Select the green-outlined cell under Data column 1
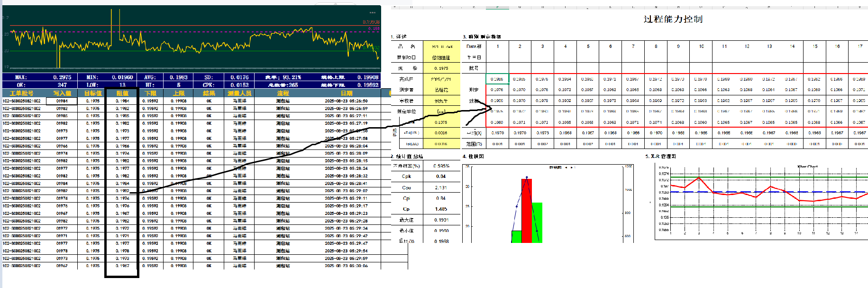 [497, 79]
